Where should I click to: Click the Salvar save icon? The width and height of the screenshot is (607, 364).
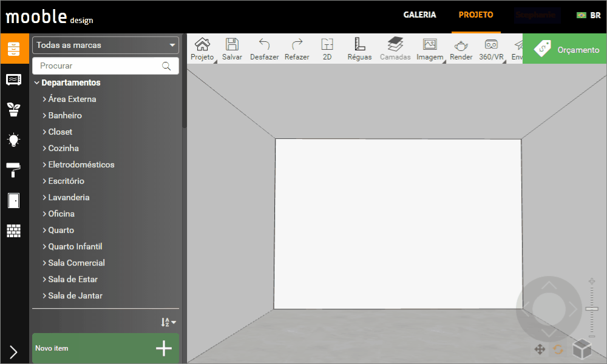pyautogui.click(x=232, y=49)
